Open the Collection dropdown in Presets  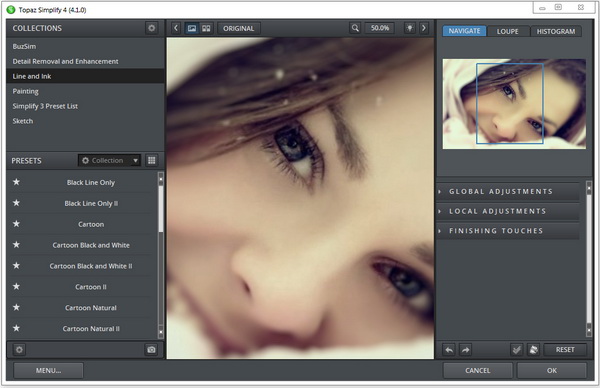click(109, 160)
